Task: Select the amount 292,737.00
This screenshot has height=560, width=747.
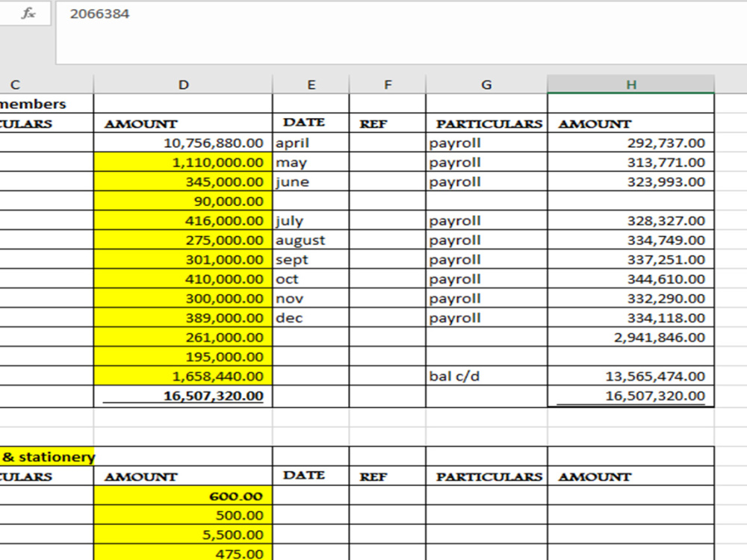Action: click(x=630, y=143)
